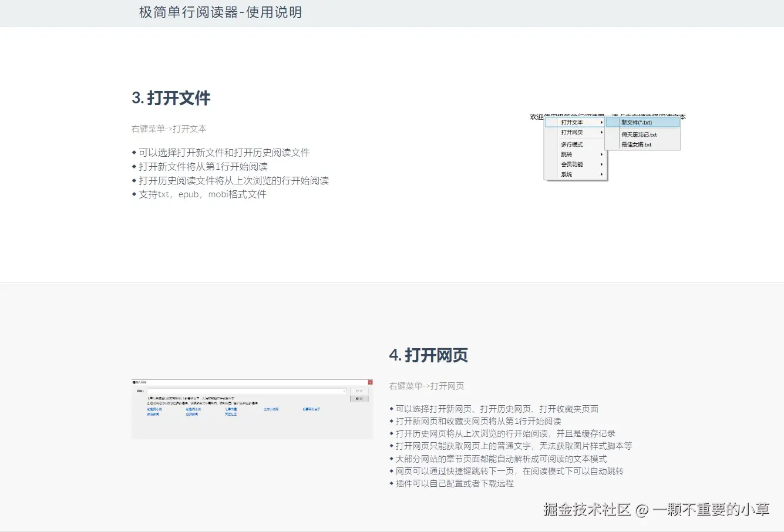Click the URL input field in the dialog
784x532 pixels.
(x=247, y=391)
